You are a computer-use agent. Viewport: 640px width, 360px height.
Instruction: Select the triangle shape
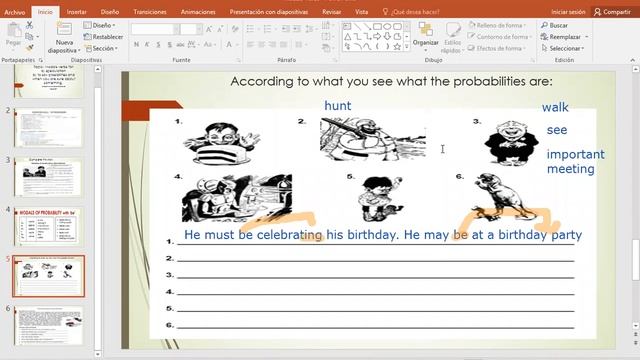pyautogui.click(x=347, y=37)
